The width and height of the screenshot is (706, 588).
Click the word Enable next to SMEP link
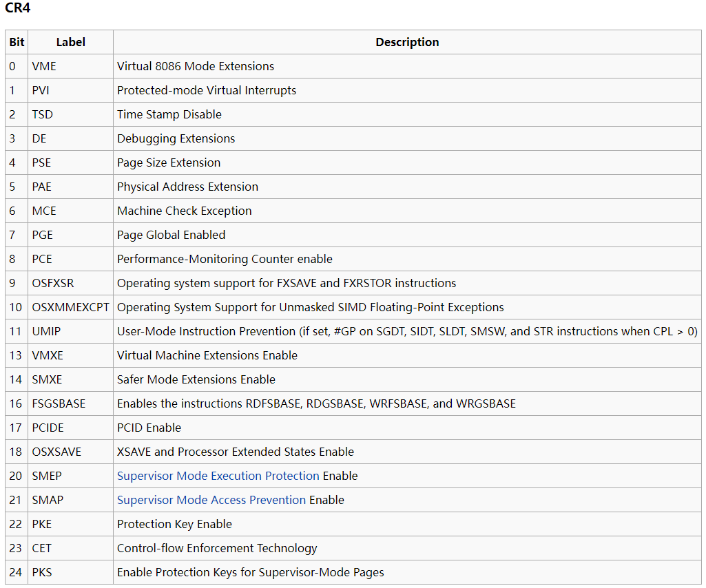339,476
